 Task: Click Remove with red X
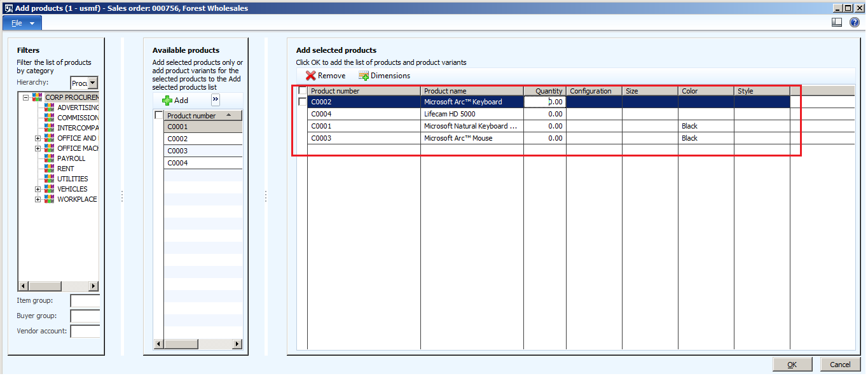(x=326, y=76)
